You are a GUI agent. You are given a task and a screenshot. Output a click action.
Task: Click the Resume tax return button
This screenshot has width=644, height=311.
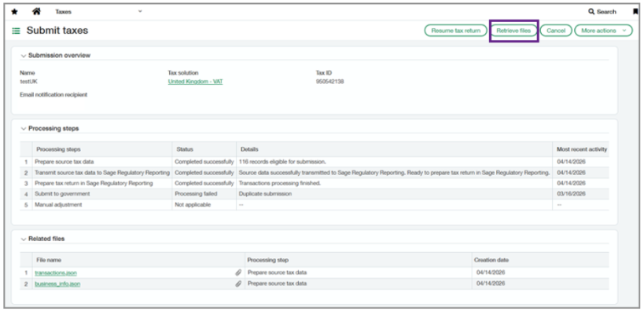pyautogui.click(x=455, y=31)
